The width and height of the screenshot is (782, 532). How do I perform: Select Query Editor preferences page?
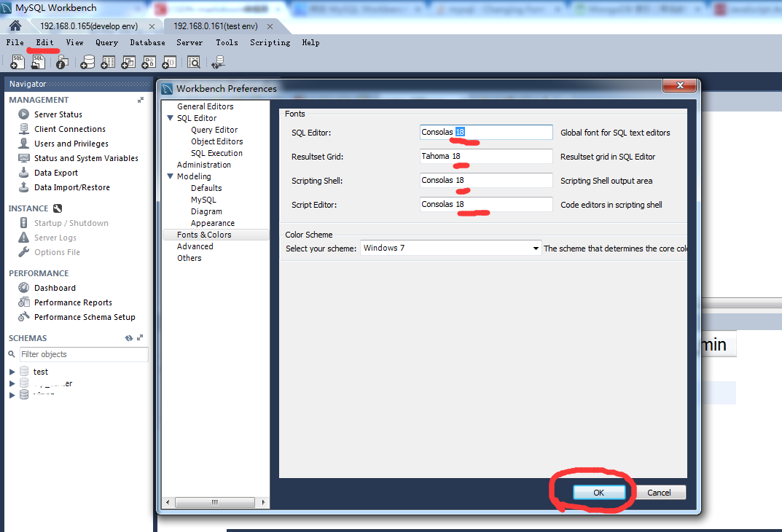click(x=214, y=130)
